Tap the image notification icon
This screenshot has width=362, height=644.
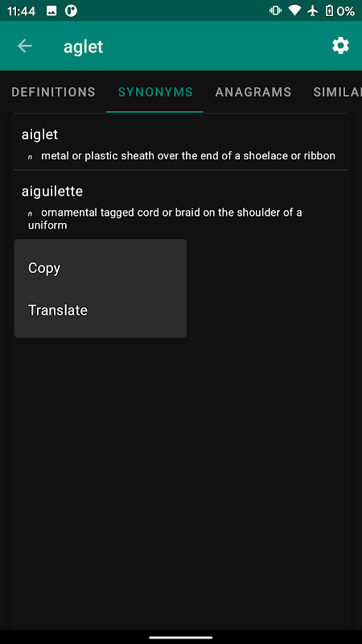point(51,11)
